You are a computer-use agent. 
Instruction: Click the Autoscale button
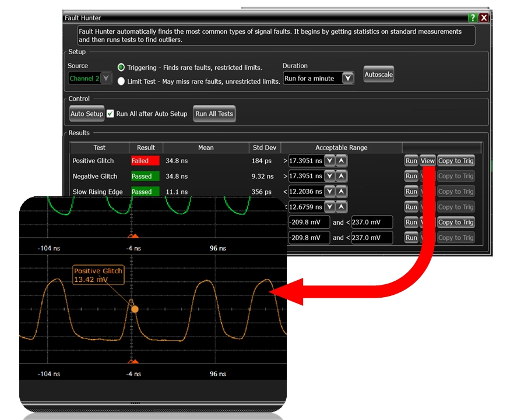tap(378, 75)
